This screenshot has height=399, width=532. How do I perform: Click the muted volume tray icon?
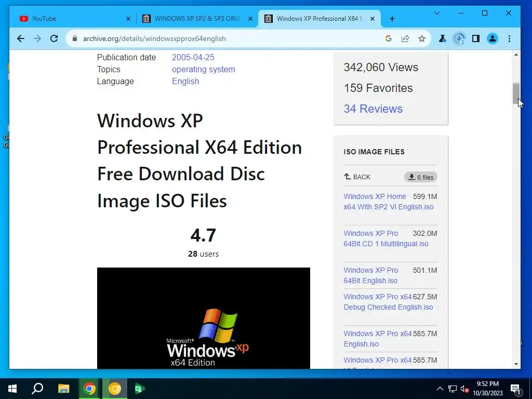tap(464, 389)
